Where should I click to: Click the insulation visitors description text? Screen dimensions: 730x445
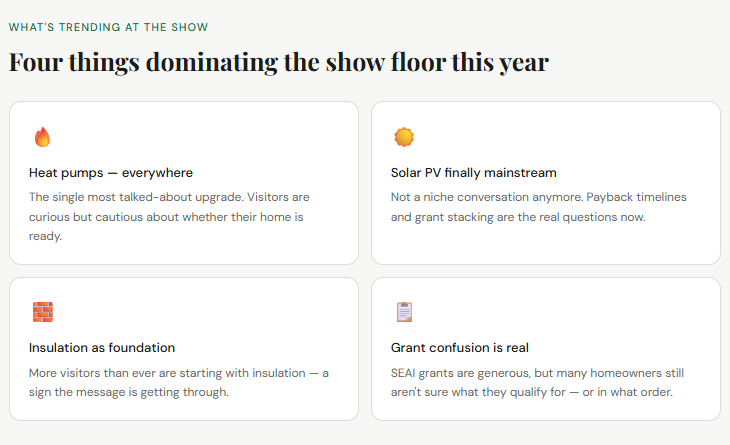click(x=178, y=382)
